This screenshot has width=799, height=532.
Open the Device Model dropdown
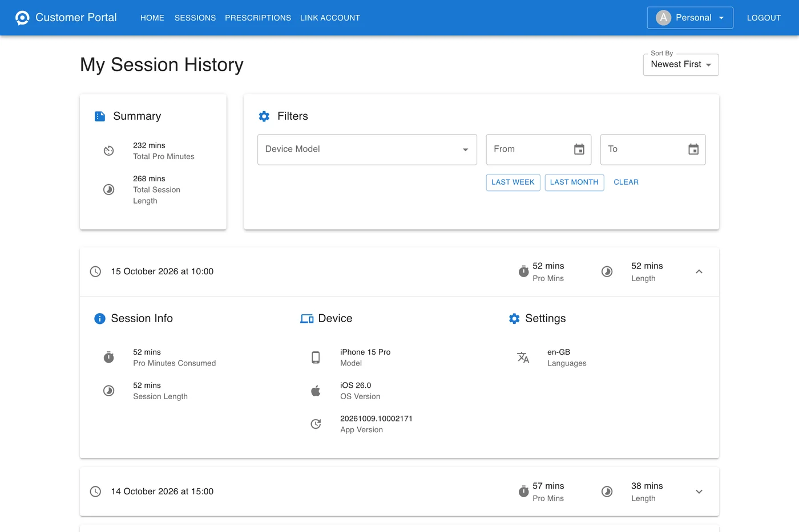[x=367, y=149]
